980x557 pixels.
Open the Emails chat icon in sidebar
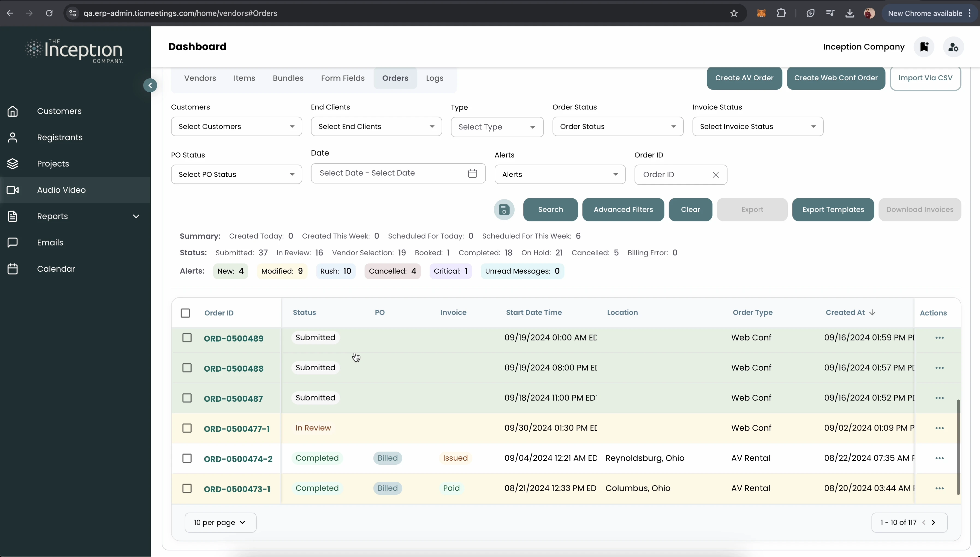coord(13,242)
